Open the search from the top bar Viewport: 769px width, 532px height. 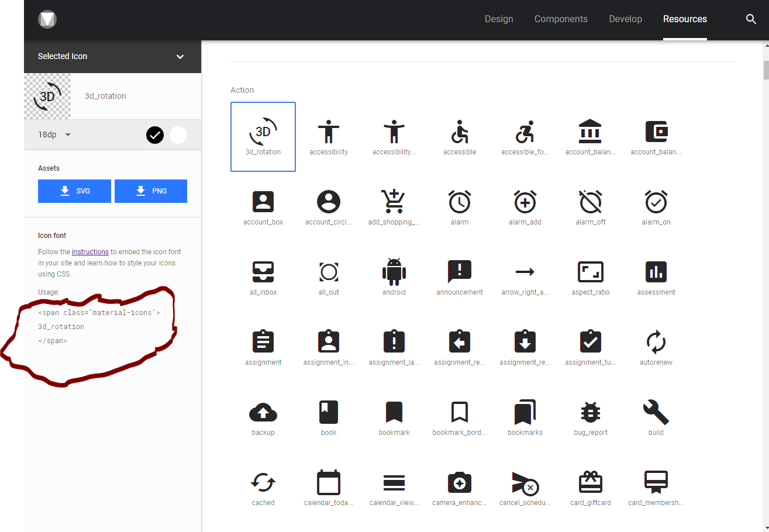click(751, 19)
